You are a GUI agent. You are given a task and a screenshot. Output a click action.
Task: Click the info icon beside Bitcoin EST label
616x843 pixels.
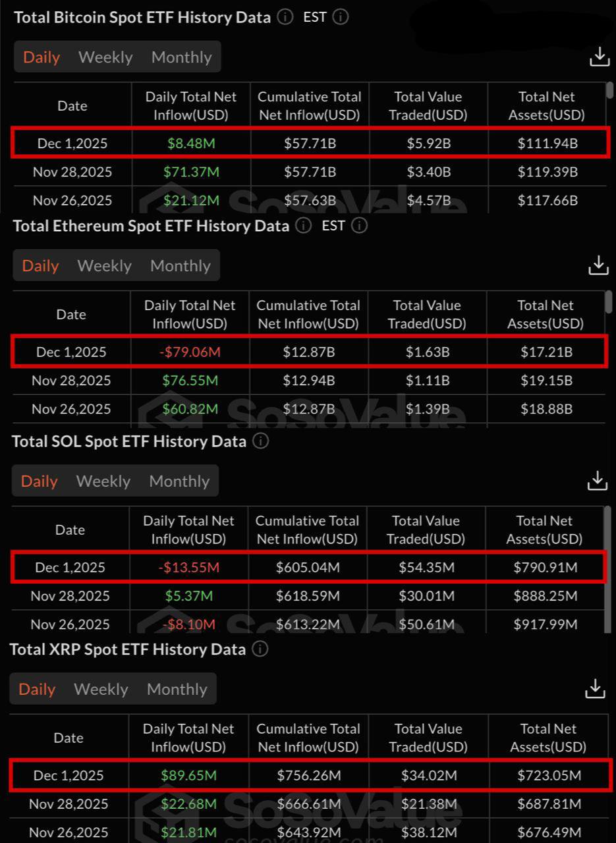click(x=341, y=17)
